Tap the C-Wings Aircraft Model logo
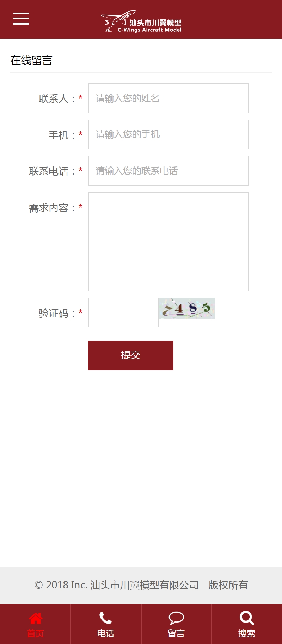The height and width of the screenshot is (644, 282). point(141,21)
